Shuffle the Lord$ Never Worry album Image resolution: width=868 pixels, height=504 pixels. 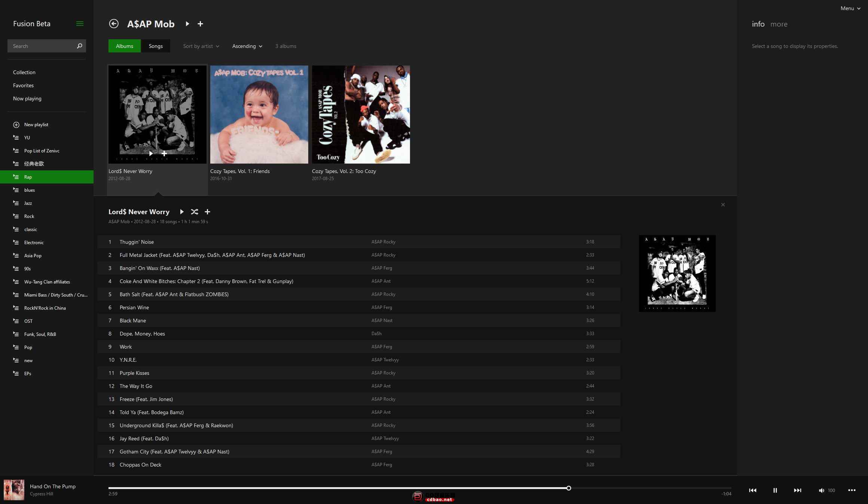[195, 212]
